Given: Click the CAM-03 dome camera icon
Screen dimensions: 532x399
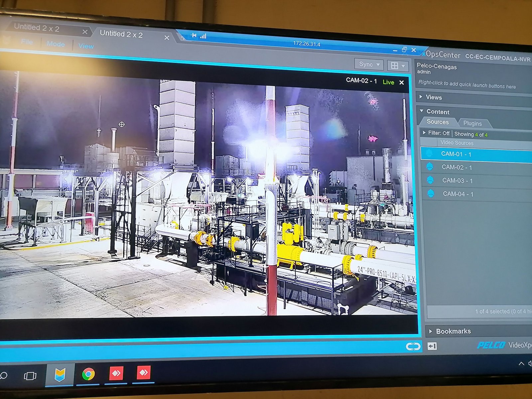Looking at the screenshot, I should coord(430,180).
